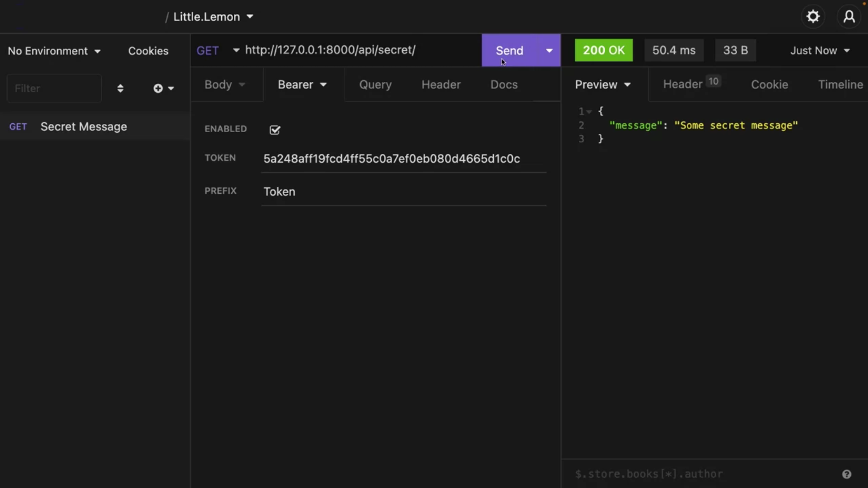
Task: Click the Send button
Action: coord(510,50)
